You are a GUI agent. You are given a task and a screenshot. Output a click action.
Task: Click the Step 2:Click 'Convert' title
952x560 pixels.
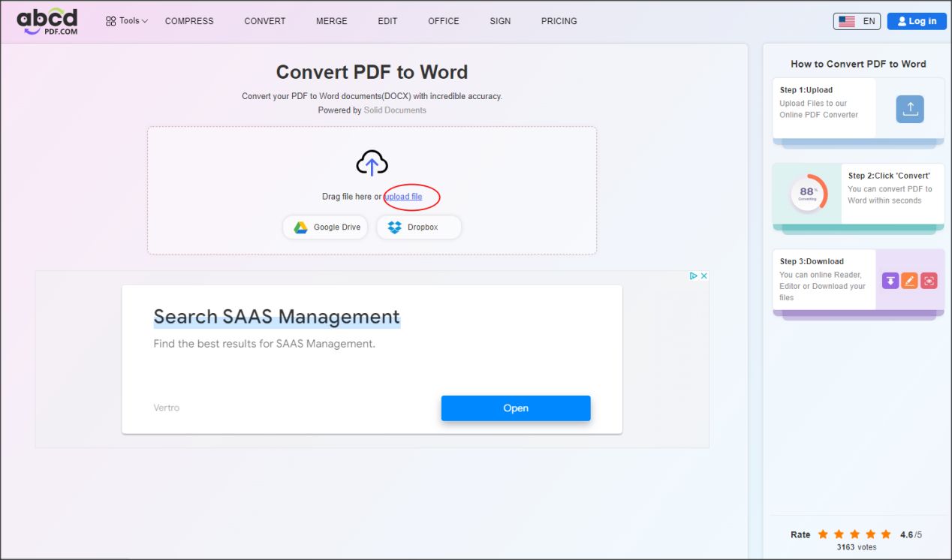pos(889,176)
